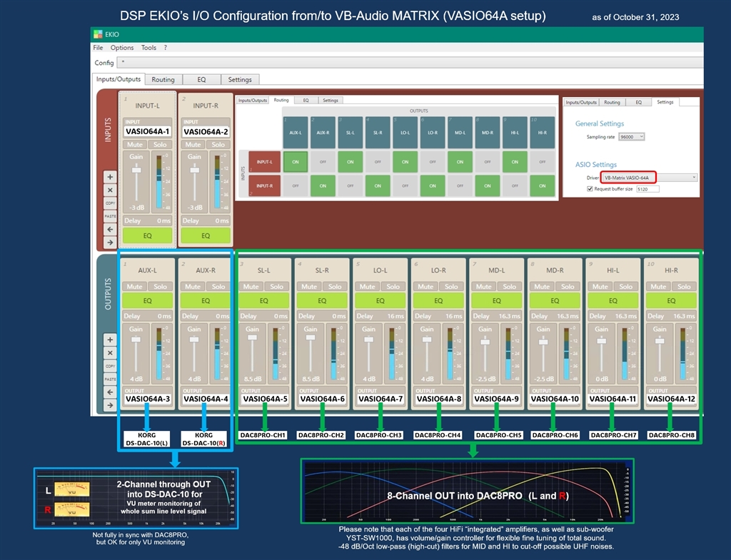Viewport: 731px width, 560px height.
Task: Solo the MD-L output
Action: pyautogui.click(x=509, y=287)
